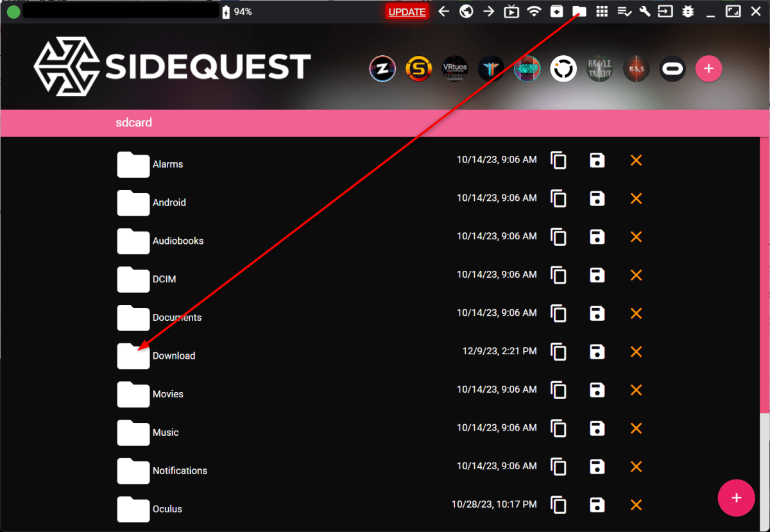The width and height of the screenshot is (770, 532).
Task: Save the Download folder to PC
Action: tap(597, 352)
